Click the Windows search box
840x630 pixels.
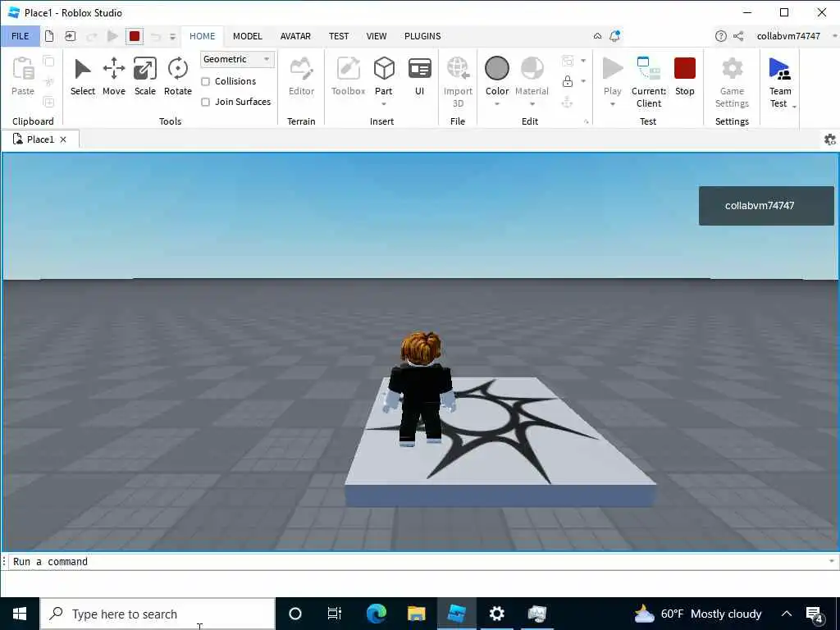click(158, 614)
